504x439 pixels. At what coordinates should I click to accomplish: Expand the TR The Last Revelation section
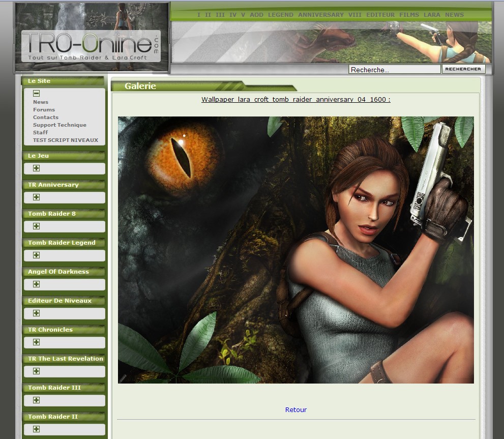click(x=36, y=371)
